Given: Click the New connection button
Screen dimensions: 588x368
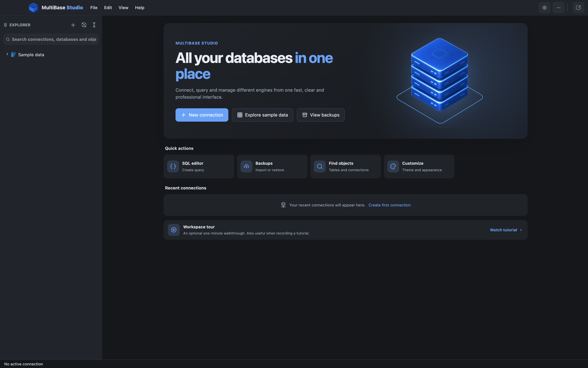Looking at the screenshot, I should tap(202, 115).
